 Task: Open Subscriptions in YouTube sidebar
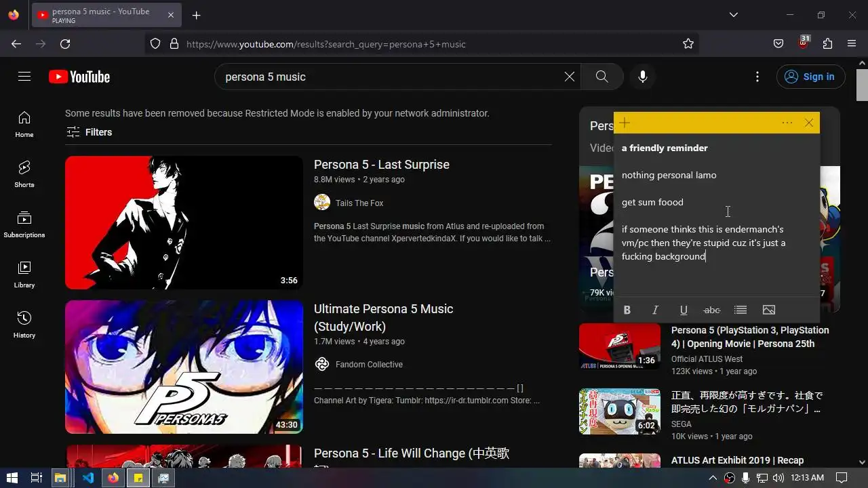point(24,224)
